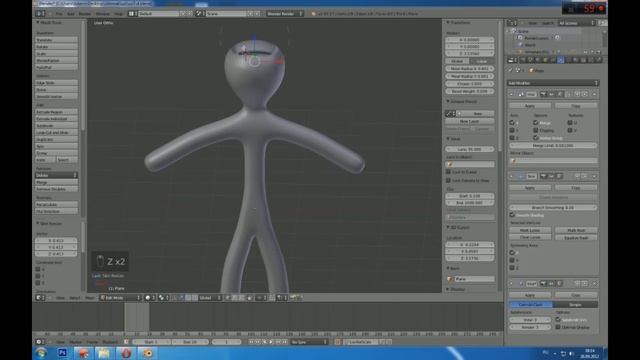Toggle Mirror modifier viewport visibility icon
The height and width of the screenshot is (360, 640).
(x=551, y=94)
